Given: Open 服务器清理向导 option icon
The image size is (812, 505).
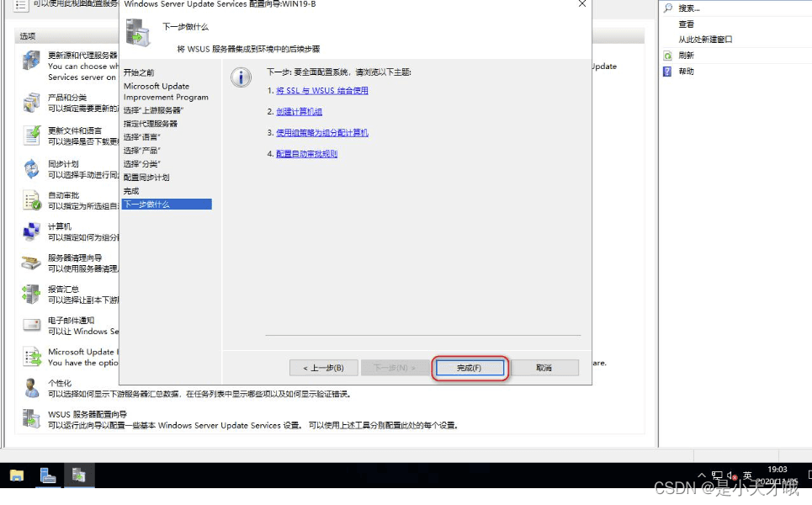Looking at the screenshot, I should coord(32,263).
